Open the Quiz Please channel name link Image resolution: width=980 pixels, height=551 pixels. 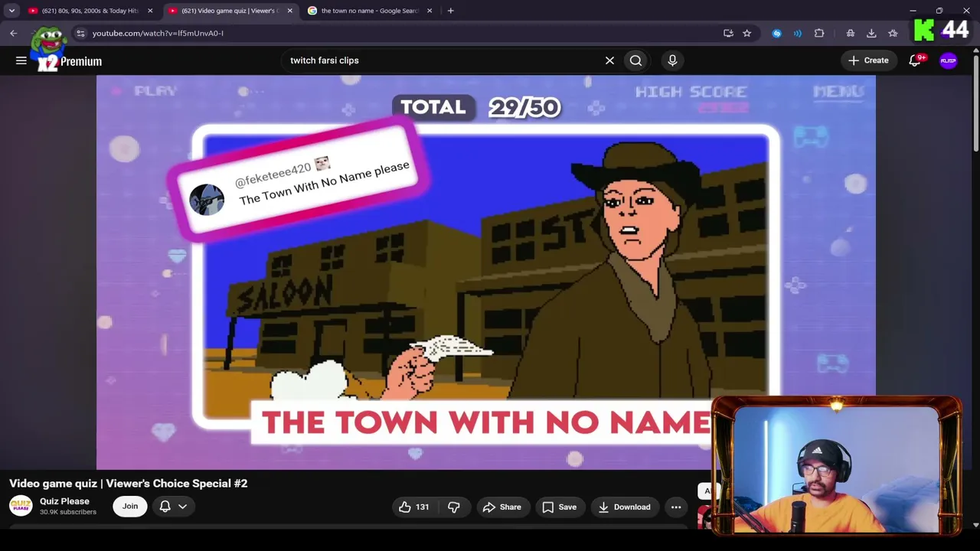pos(64,501)
